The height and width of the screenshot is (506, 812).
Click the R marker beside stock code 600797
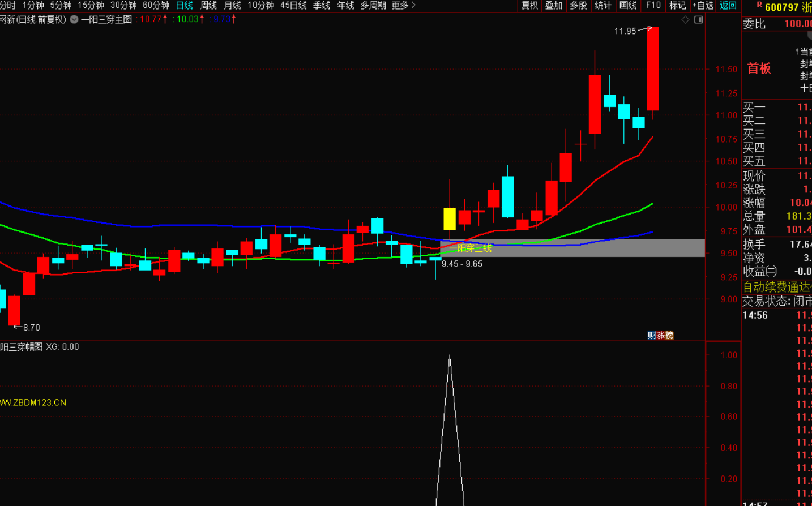click(759, 5)
